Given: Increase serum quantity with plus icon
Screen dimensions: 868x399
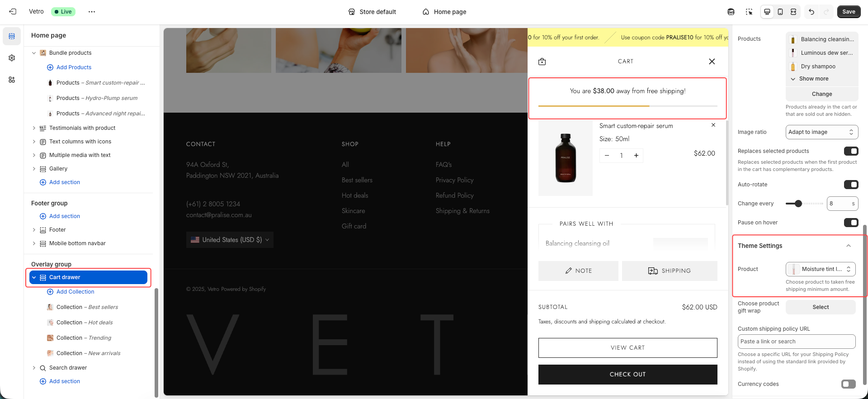Looking at the screenshot, I should (x=636, y=156).
